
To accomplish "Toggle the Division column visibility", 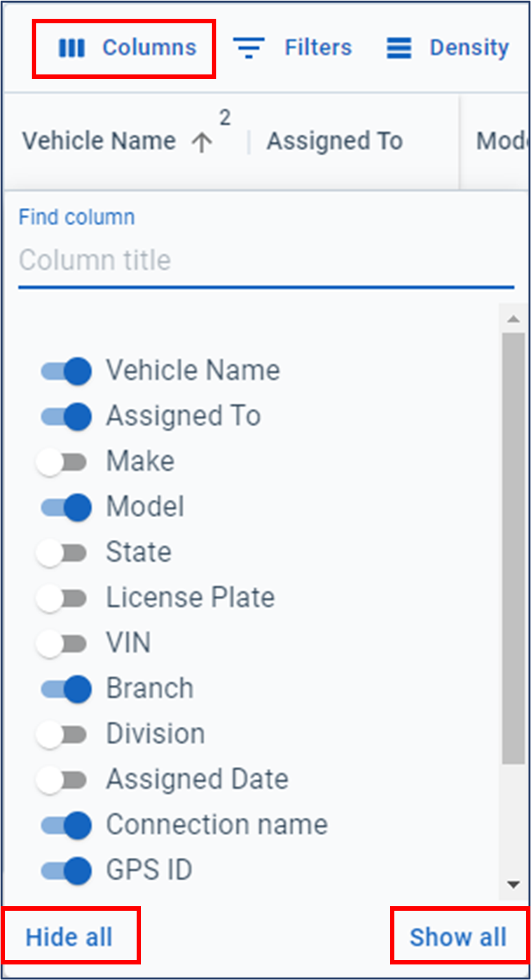I will click(63, 734).
